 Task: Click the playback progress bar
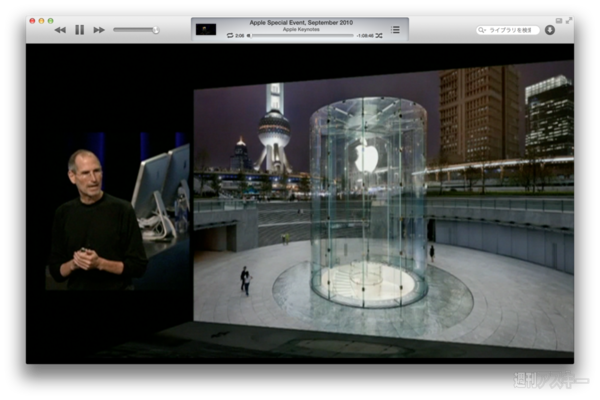[302, 36]
